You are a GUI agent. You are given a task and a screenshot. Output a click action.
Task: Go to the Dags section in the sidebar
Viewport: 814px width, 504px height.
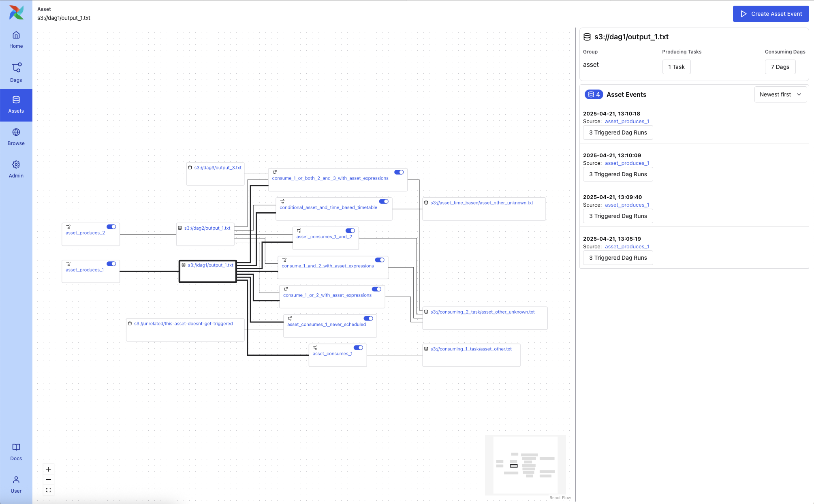[x=16, y=72]
